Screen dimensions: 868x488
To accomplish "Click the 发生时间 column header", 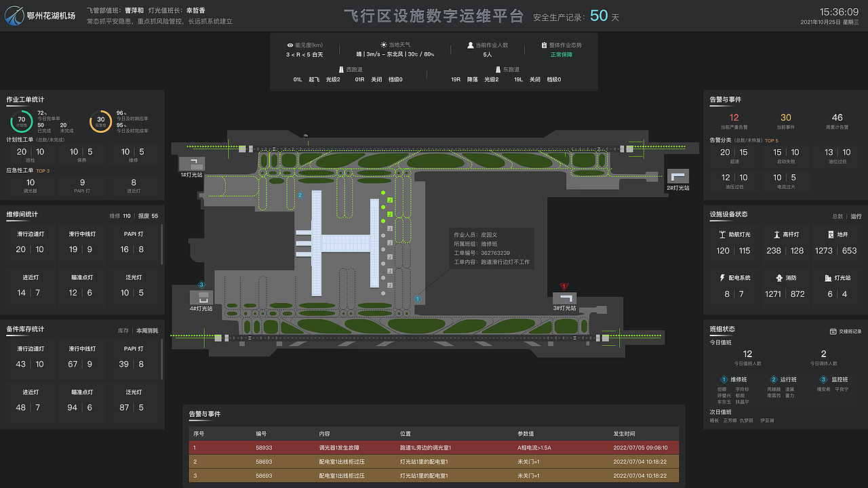I will coord(624,434).
